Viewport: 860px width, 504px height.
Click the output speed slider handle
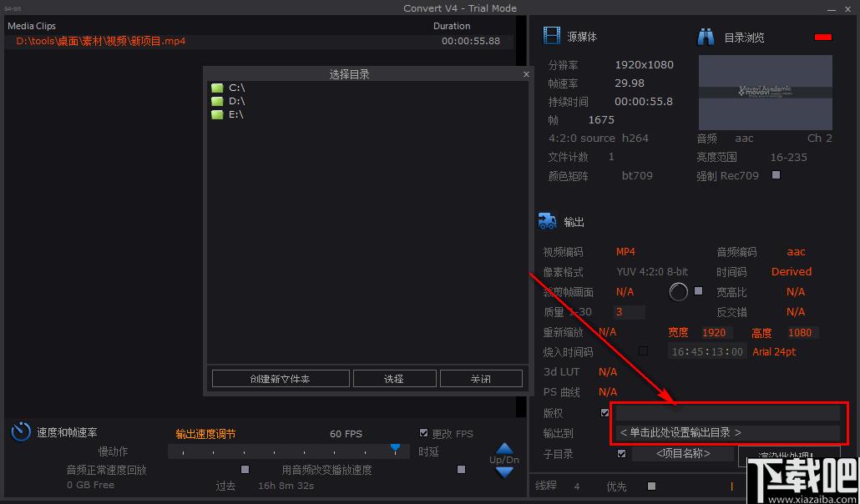tap(395, 448)
